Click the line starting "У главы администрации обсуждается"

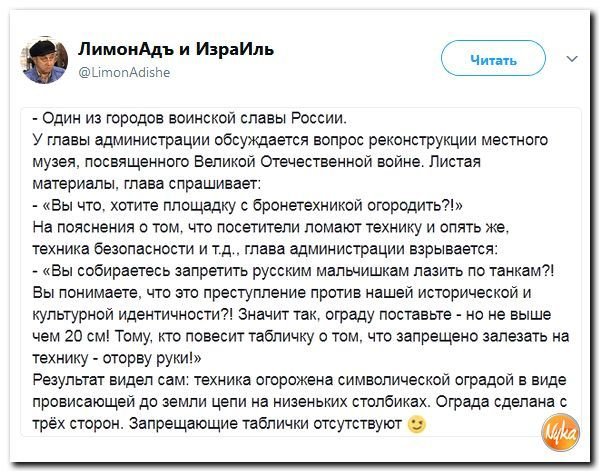tap(290, 140)
